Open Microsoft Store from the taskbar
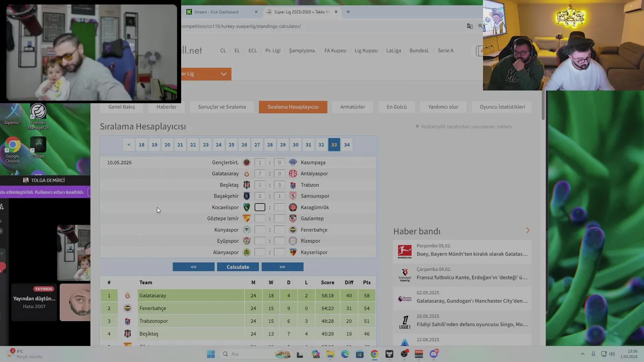Image resolution: width=644 pixels, height=362 pixels. click(360, 354)
